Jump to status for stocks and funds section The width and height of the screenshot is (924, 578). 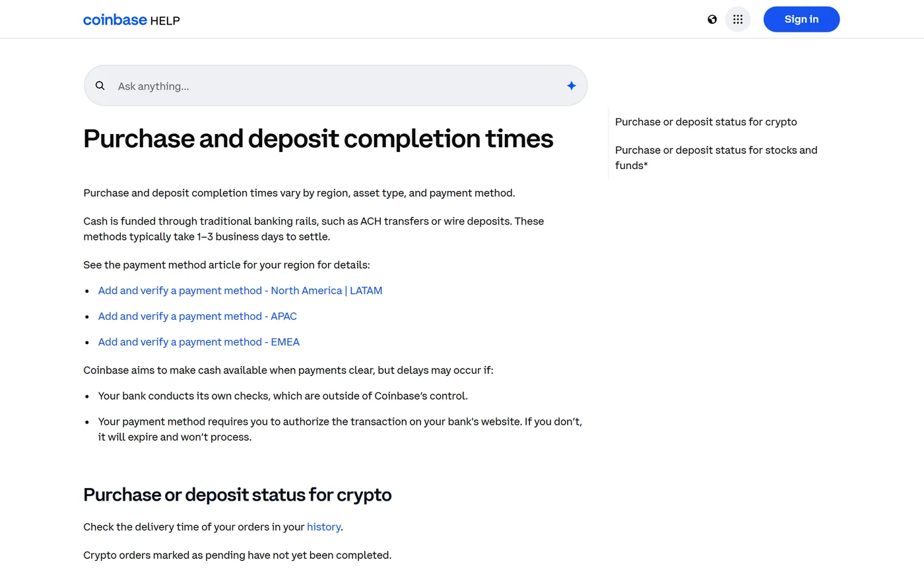(716, 158)
